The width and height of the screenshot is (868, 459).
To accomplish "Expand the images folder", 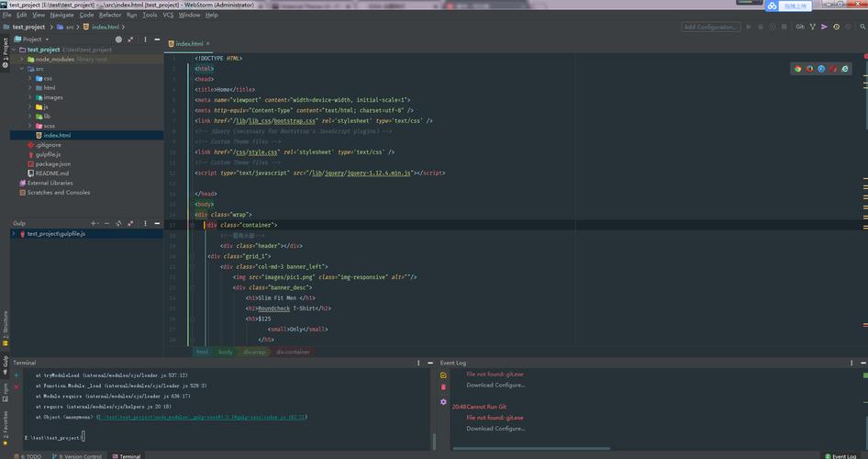I will (x=30, y=97).
